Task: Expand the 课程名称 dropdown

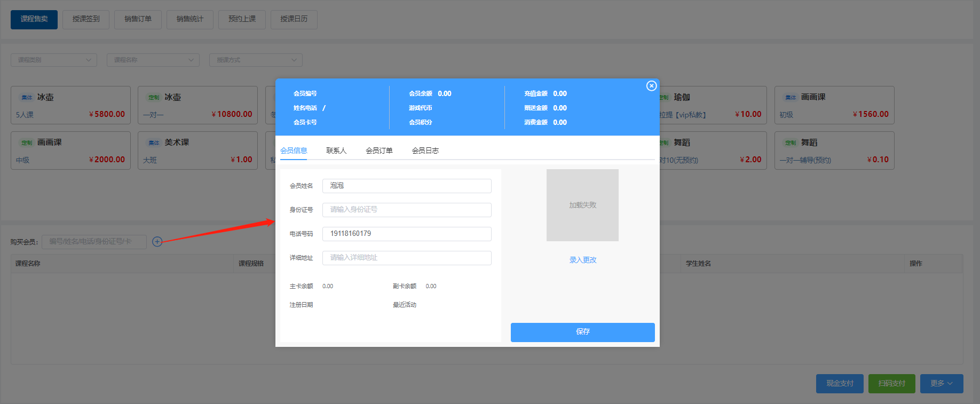Action: click(153, 60)
